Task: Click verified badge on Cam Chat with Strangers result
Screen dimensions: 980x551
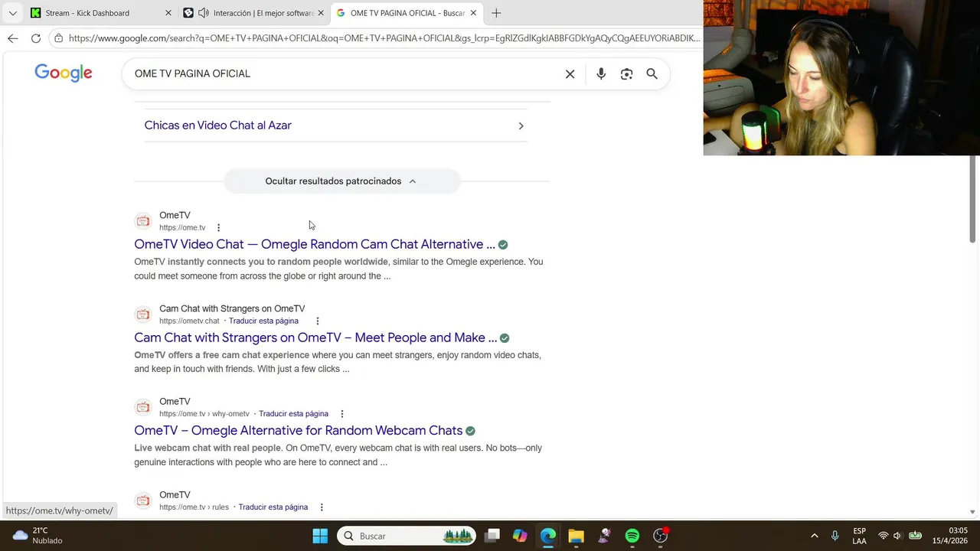Action: (x=505, y=338)
